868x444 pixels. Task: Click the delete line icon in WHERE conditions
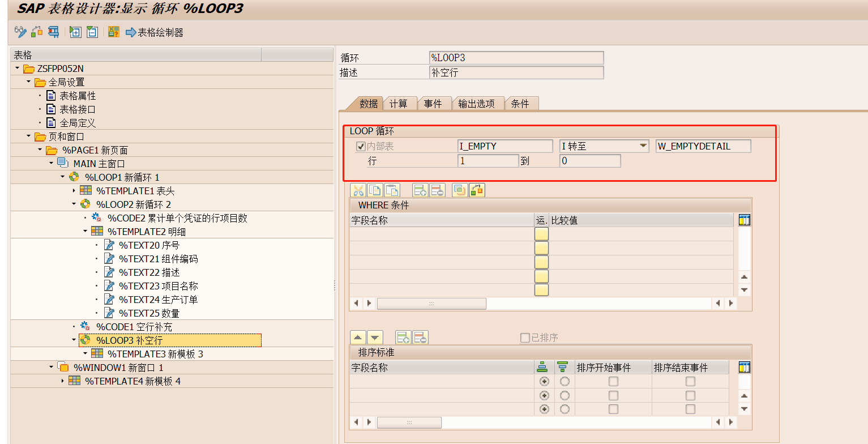437,190
